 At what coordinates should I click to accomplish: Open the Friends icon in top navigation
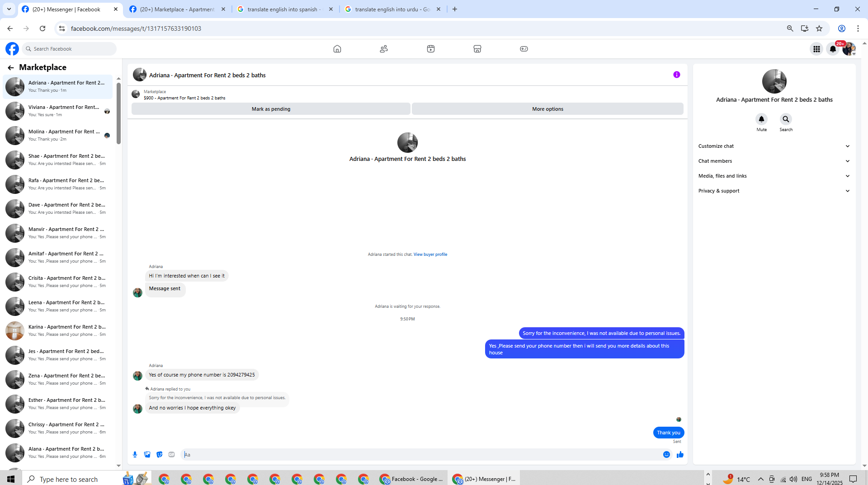384,49
